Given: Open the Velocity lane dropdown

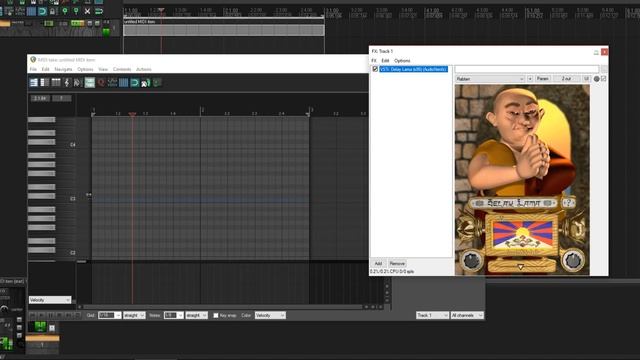Looking at the screenshot, I should click(x=50, y=300).
